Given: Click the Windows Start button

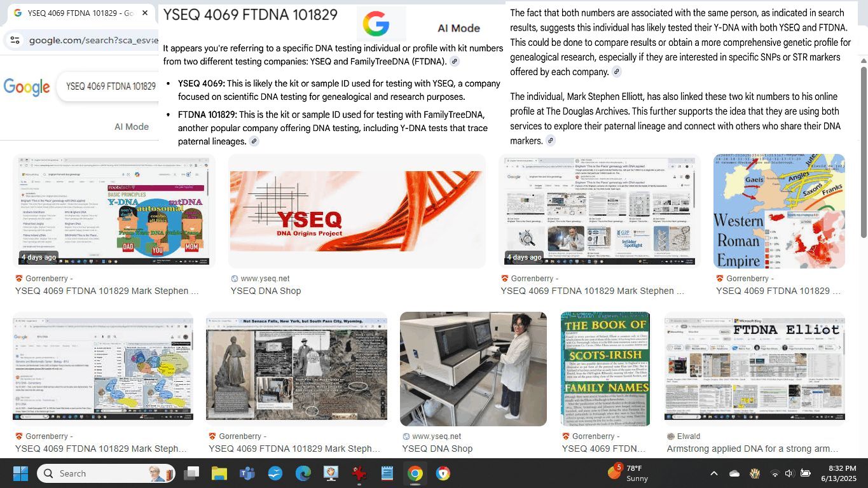Looking at the screenshot, I should pyautogui.click(x=20, y=473).
